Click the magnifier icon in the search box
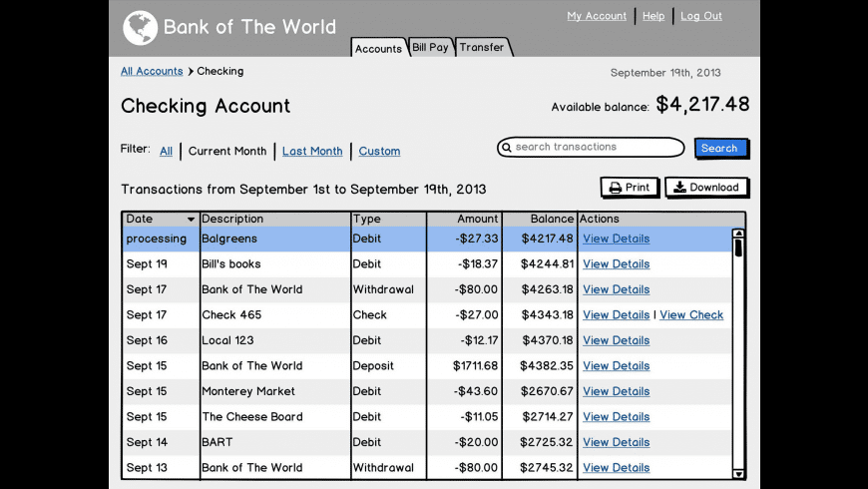The height and width of the screenshot is (489, 868). point(506,148)
